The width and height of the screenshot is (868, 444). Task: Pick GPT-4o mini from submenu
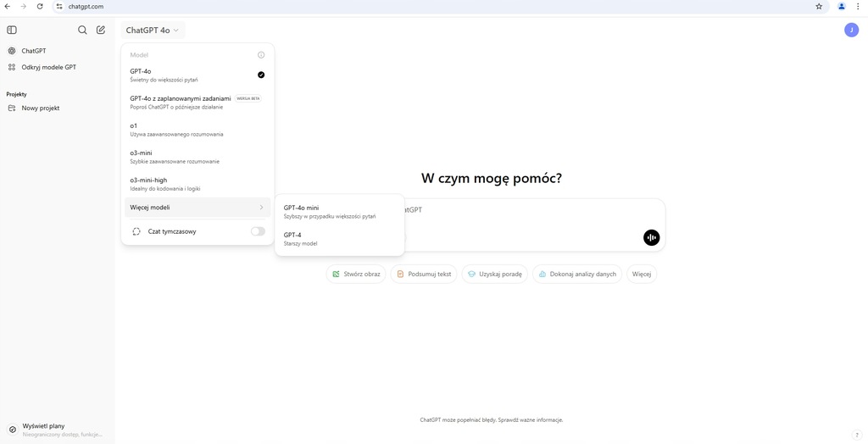point(339,212)
